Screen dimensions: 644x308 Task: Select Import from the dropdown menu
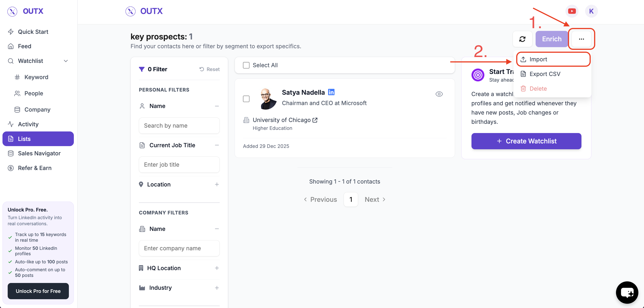[x=538, y=59]
